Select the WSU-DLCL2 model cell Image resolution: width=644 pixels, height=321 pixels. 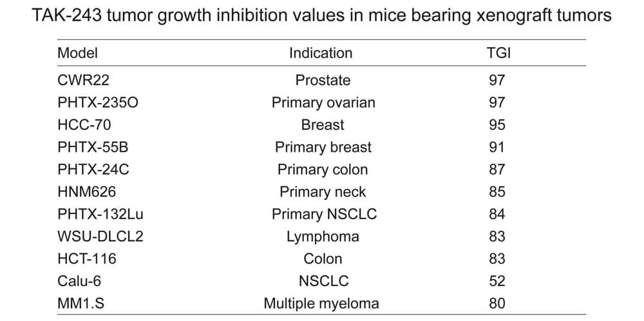[x=100, y=237]
